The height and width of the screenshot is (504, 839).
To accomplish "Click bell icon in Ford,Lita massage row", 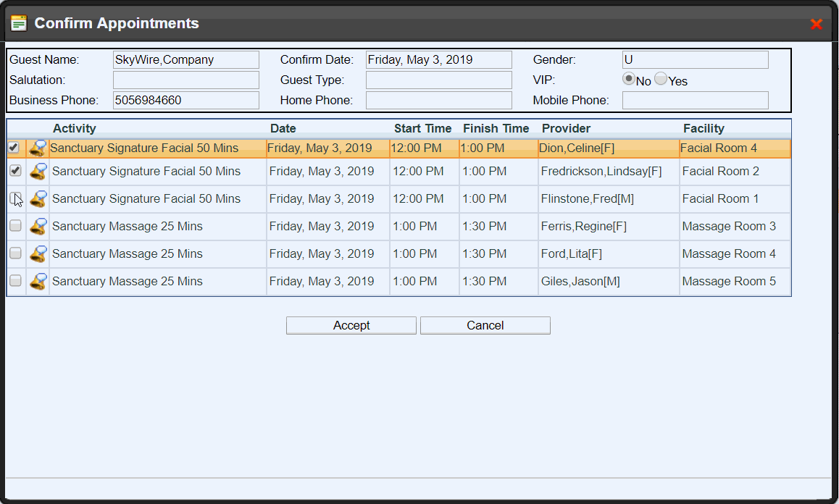I will [38, 254].
